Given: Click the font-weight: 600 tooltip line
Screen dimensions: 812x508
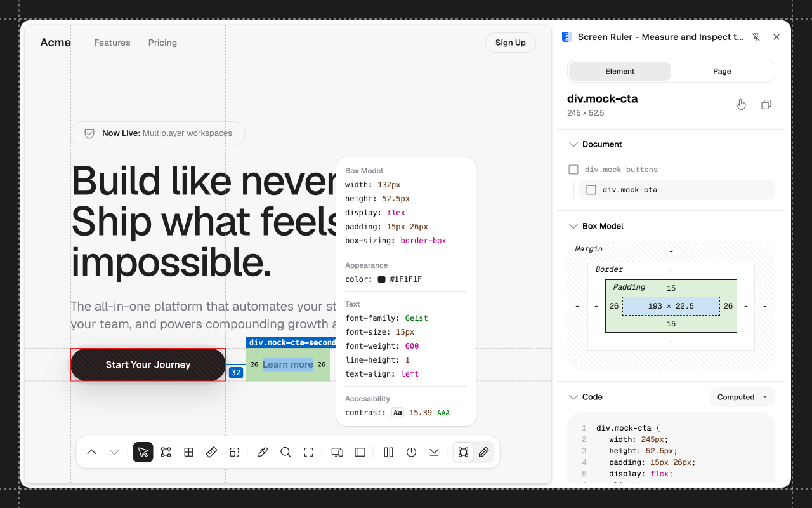Looking at the screenshot, I should click(382, 346).
